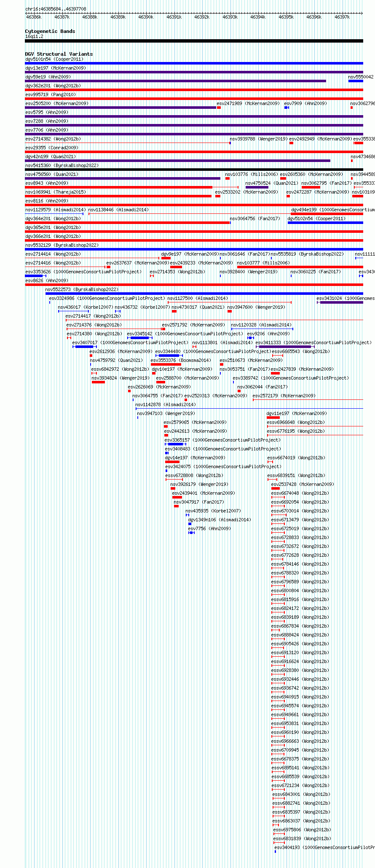Click the nsv436017 (Korbel2007) label
Viewport: 375px width, 868px height.
click(x=86, y=307)
